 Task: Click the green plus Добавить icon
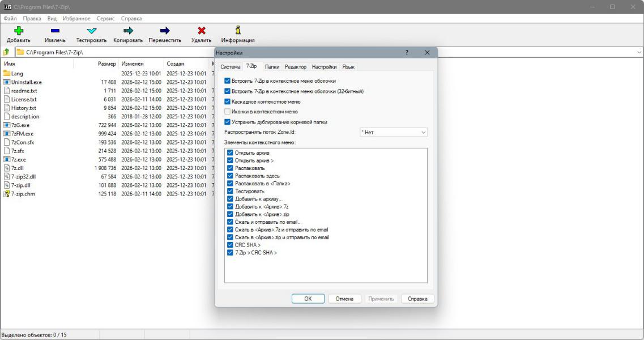[19, 31]
